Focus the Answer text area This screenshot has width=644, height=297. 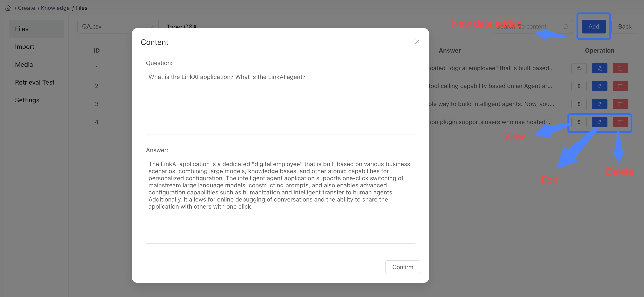coord(280,200)
